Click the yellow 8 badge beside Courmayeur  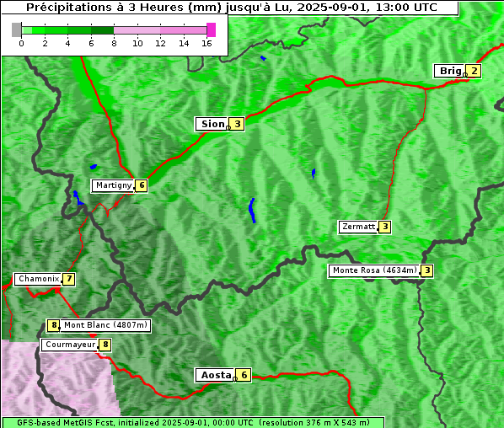(105, 345)
